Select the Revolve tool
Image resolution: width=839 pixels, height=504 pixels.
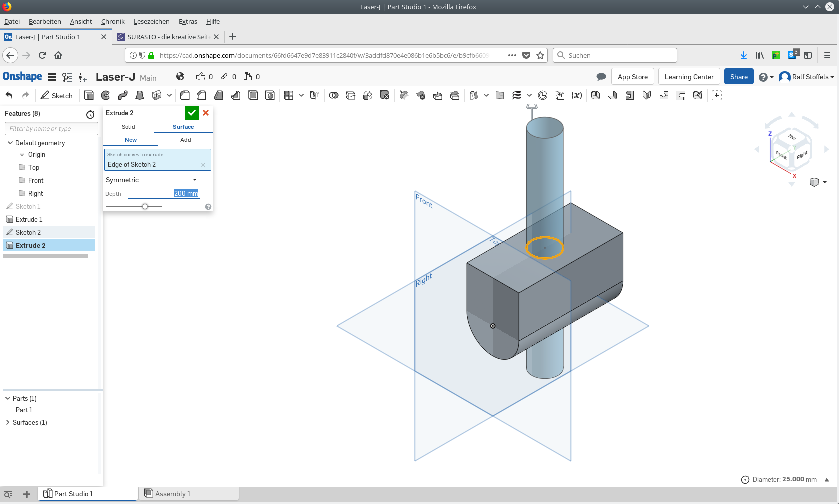pos(106,95)
